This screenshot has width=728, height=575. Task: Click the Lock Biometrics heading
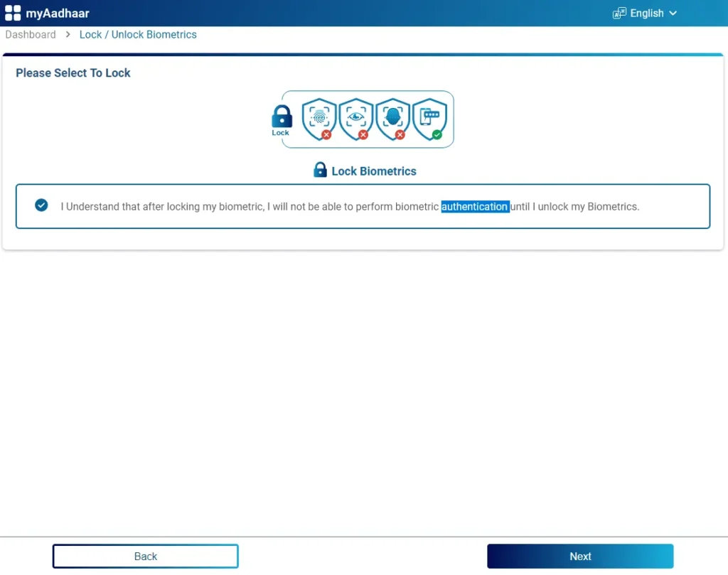click(x=374, y=171)
